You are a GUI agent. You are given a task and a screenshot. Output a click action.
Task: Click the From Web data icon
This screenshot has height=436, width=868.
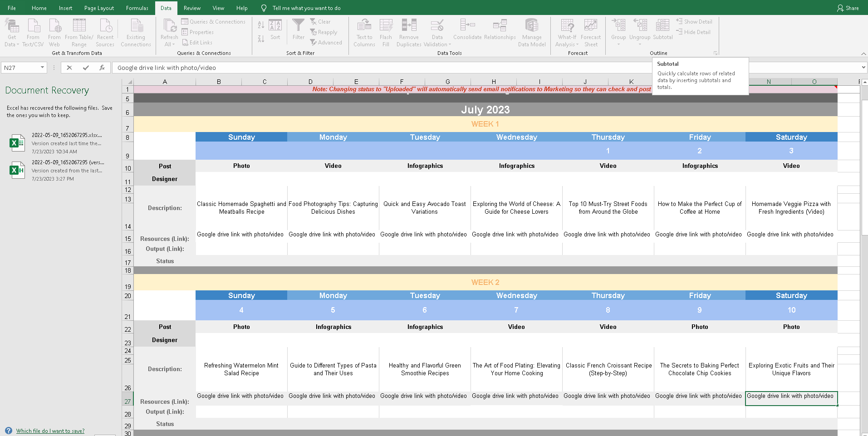[54, 33]
